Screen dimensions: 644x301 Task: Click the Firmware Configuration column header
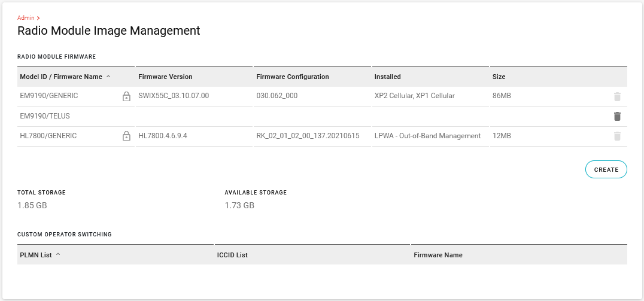pos(293,77)
